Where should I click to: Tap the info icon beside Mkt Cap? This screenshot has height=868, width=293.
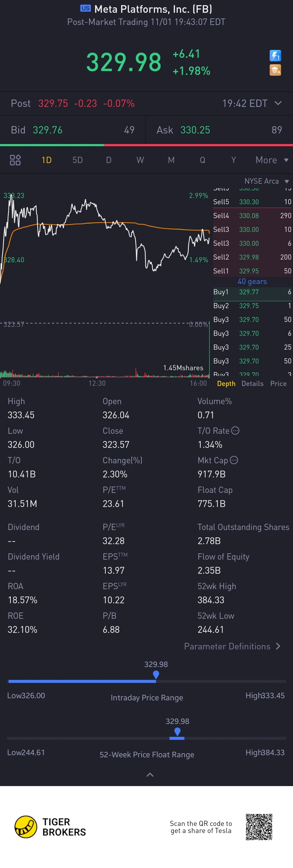pos(234,460)
